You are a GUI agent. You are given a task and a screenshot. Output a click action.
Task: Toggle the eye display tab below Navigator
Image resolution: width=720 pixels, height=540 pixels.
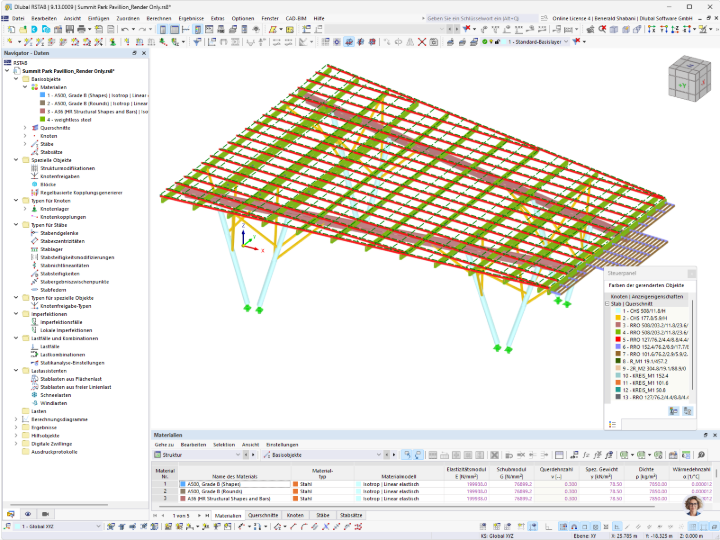28,514
